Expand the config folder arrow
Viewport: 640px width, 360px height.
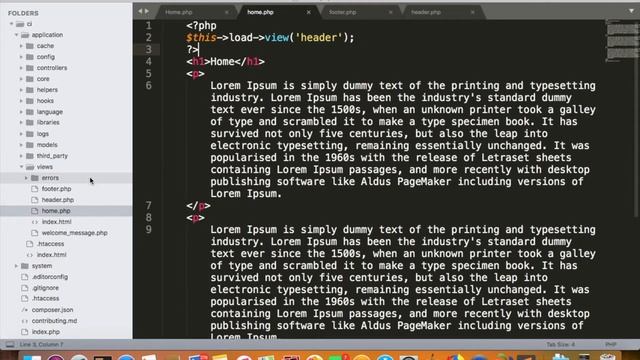coord(21,57)
